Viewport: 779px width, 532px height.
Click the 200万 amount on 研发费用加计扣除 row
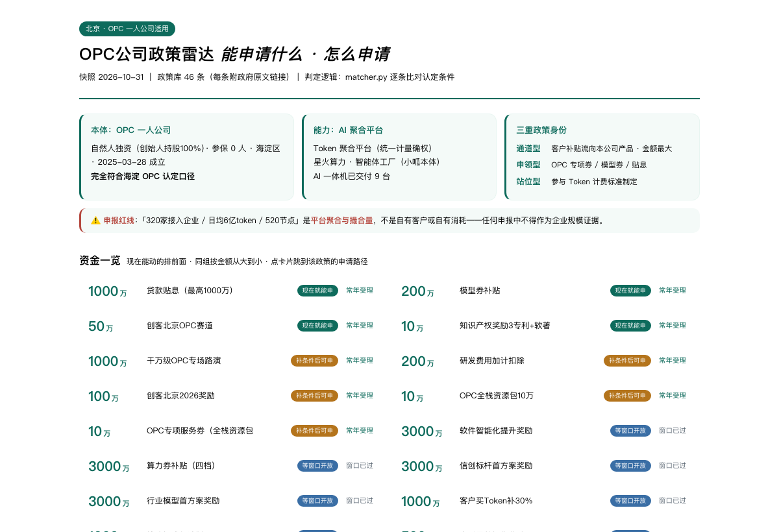coord(417,361)
